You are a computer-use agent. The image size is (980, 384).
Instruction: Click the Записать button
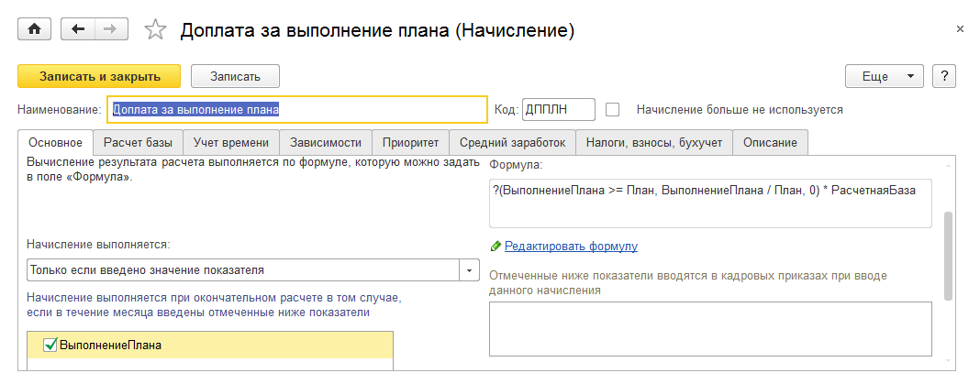pos(235,76)
